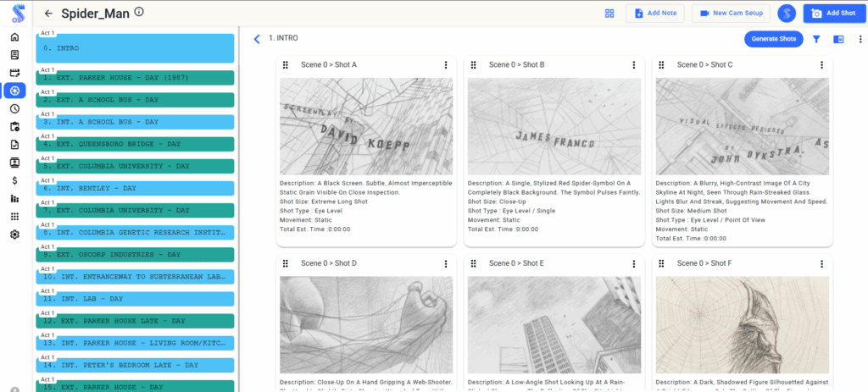
Task: Open the clapperboard breakdown icon in sidebar
Action: coord(15,73)
